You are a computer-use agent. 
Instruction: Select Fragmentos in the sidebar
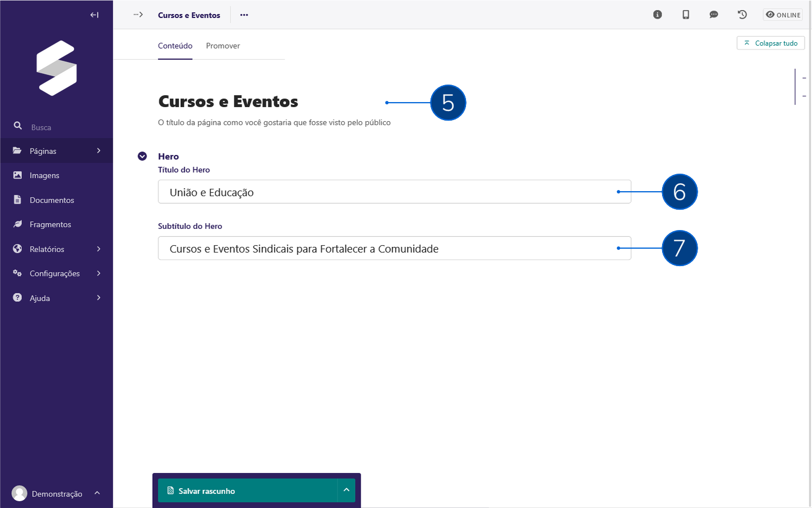point(50,224)
